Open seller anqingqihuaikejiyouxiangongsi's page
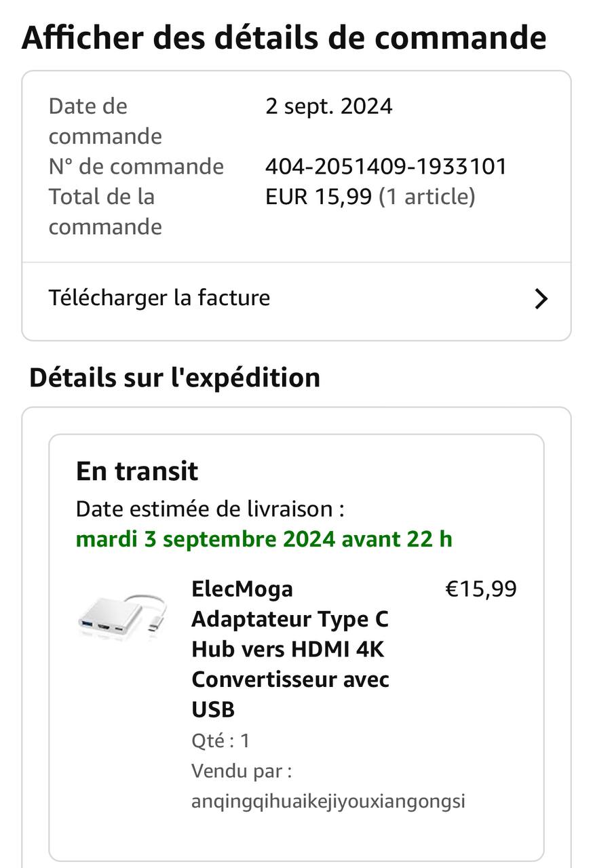Image resolution: width=593 pixels, height=868 pixels. 328,801
